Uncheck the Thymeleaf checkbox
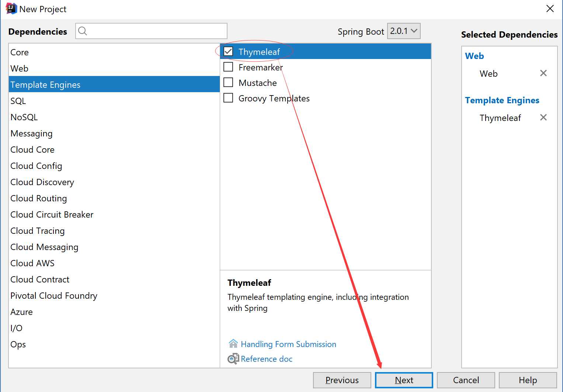 (228, 51)
